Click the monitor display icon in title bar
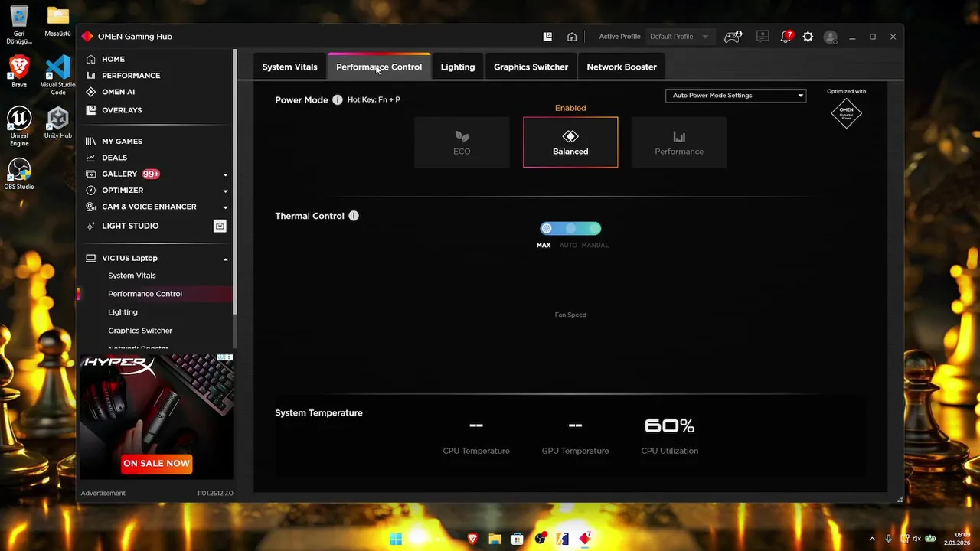 point(762,37)
